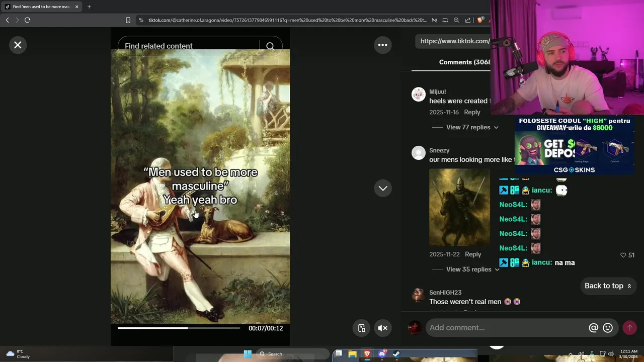
Task: Select the Comments tab
Action: (464, 62)
